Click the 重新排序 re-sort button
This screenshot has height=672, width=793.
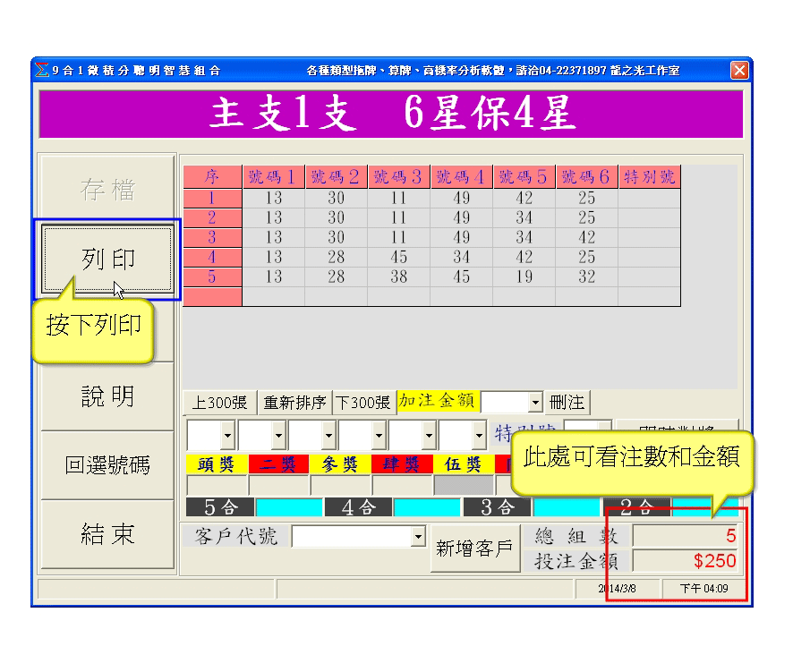(x=294, y=403)
